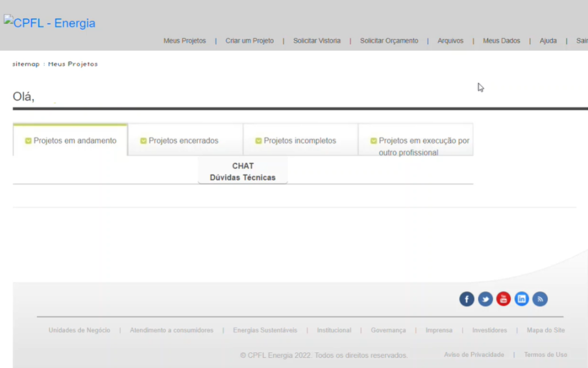Go to Criar um Projeto menu
This screenshot has width=588, height=368.
pyautogui.click(x=249, y=40)
